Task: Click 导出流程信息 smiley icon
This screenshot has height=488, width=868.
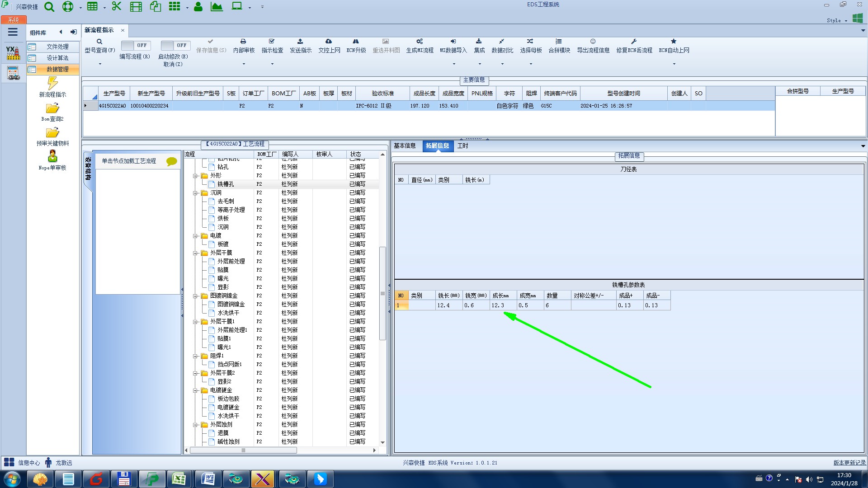Action: (x=593, y=42)
